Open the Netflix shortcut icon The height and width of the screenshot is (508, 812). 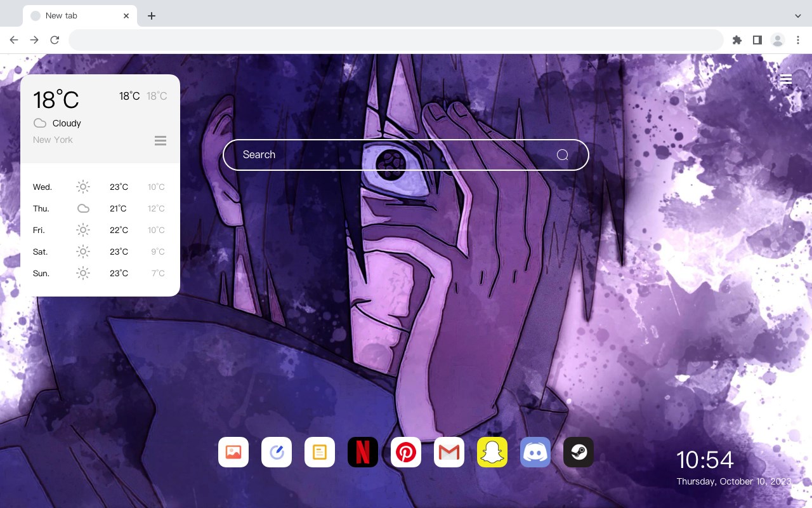(x=363, y=452)
